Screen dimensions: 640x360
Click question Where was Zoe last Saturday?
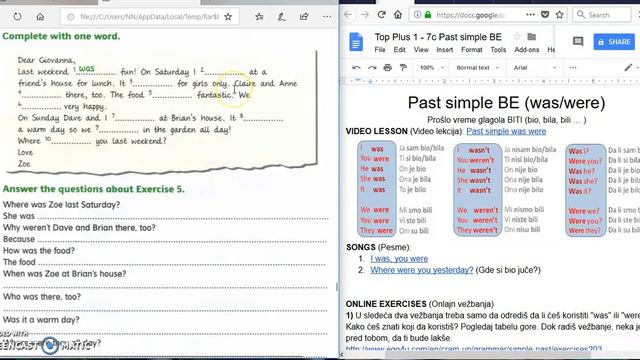[61, 204]
